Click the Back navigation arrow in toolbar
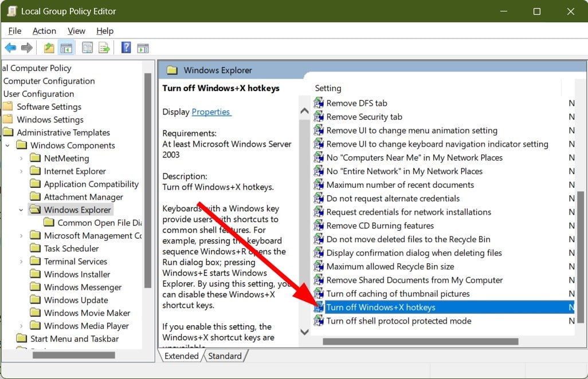This screenshot has height=379, width=588. click(10, 48)
